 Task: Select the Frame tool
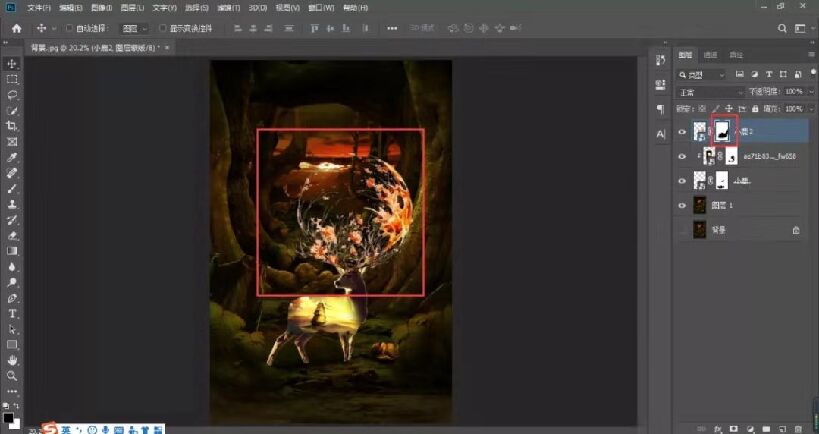coord(12,142)
